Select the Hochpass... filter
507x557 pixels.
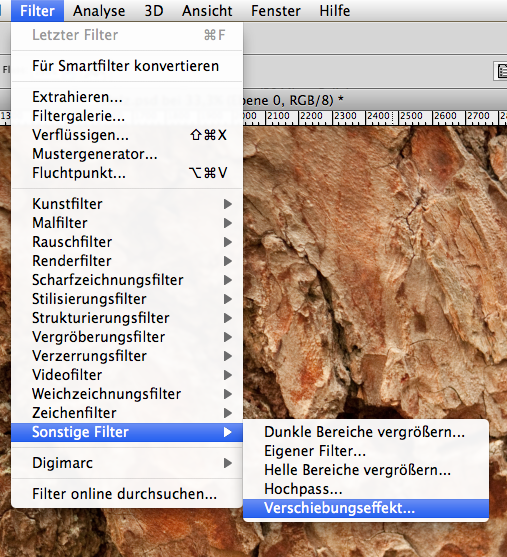click(x=366, y=489)
